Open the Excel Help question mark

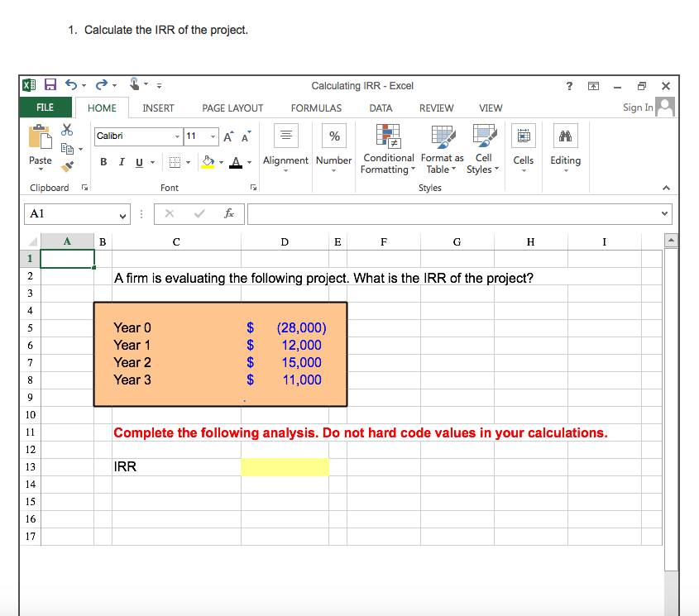pyautogui.click(x=569, y=85)
